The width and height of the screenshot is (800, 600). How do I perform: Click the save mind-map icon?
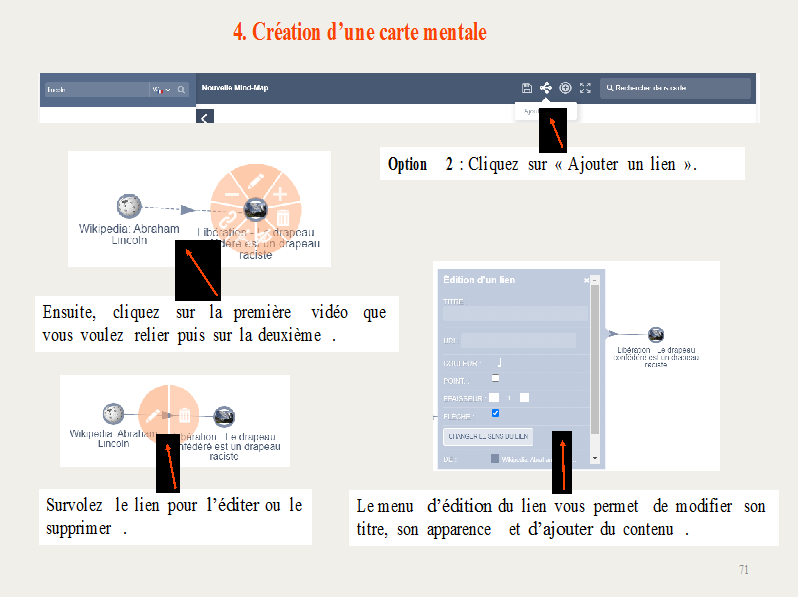(527, 88)
